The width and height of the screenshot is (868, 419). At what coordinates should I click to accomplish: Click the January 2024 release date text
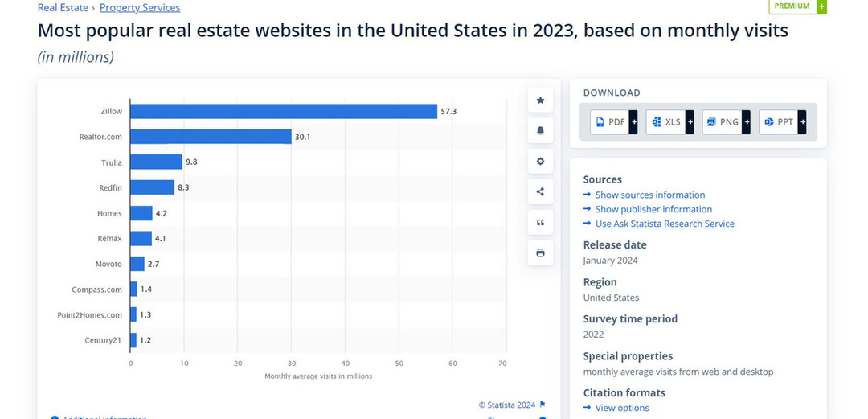click(x=611, y=261)
